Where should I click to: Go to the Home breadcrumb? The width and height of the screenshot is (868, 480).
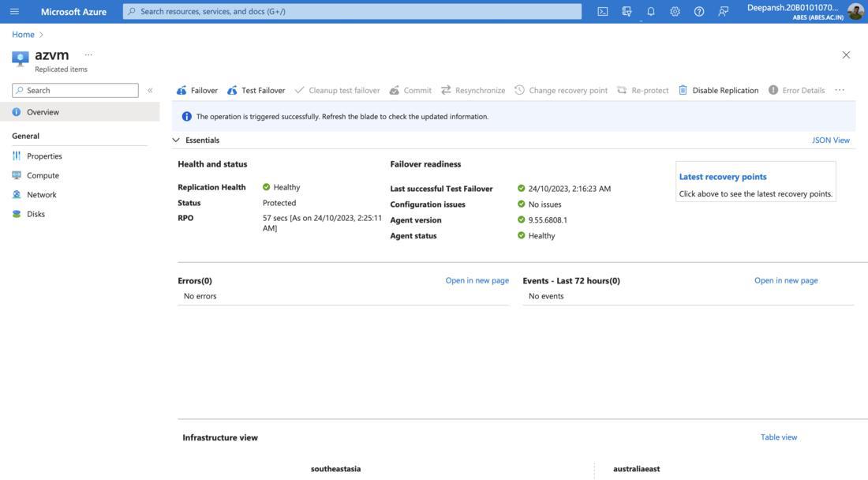pos(23,34)
